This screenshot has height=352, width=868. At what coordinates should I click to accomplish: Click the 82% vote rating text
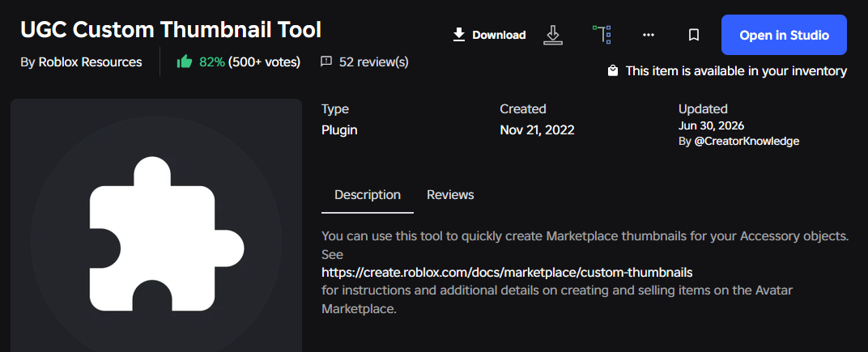point(212,62)
